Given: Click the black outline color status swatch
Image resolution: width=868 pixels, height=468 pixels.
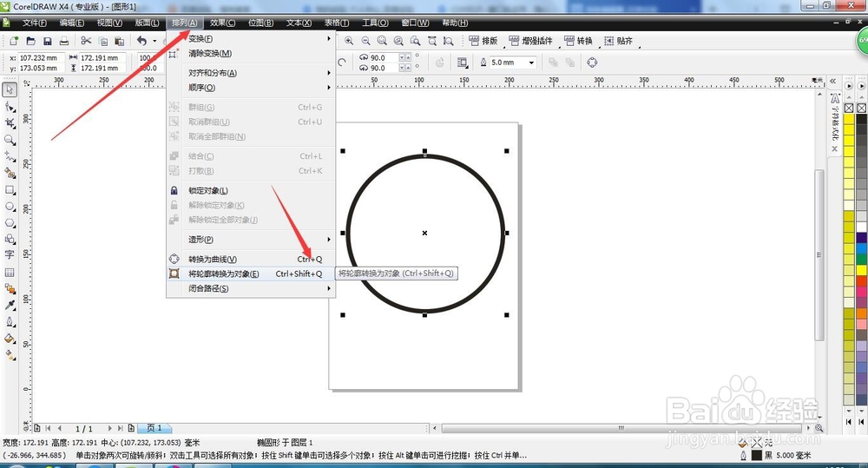Looking at the screenshot, I should [756, 455].
